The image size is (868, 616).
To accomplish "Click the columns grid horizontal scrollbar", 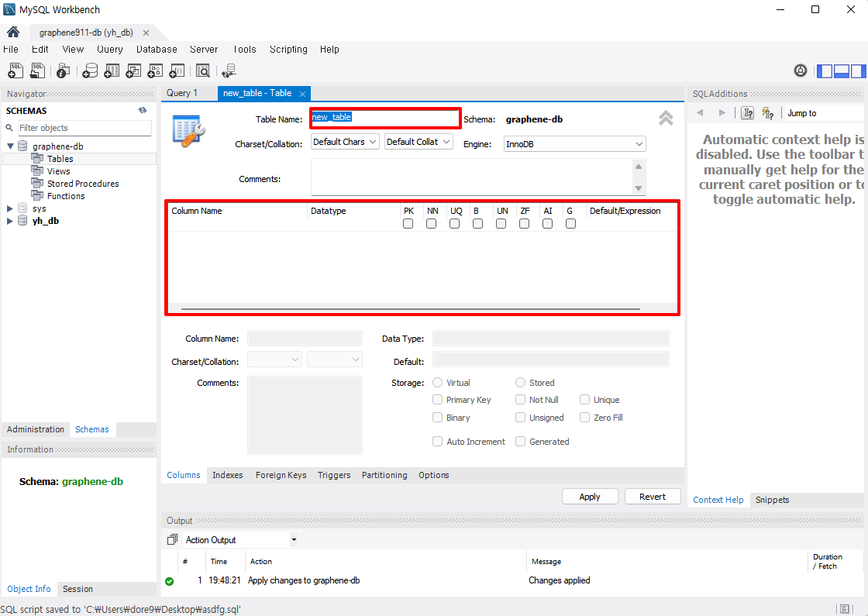I will click(410, 309).
